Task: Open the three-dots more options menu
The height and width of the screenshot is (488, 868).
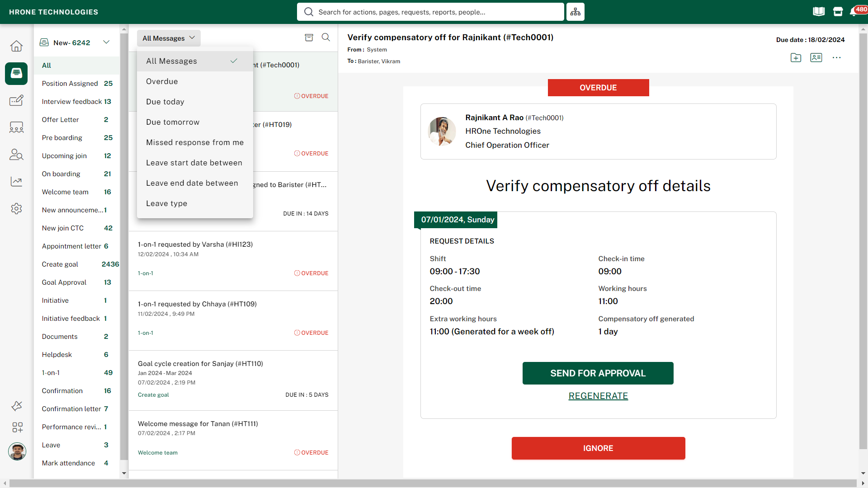Action: coord(836,57)
